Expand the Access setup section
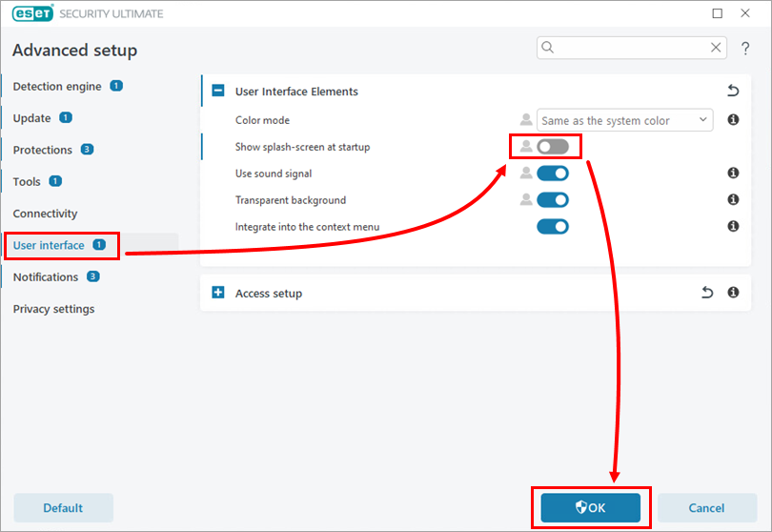 point(218,294)
